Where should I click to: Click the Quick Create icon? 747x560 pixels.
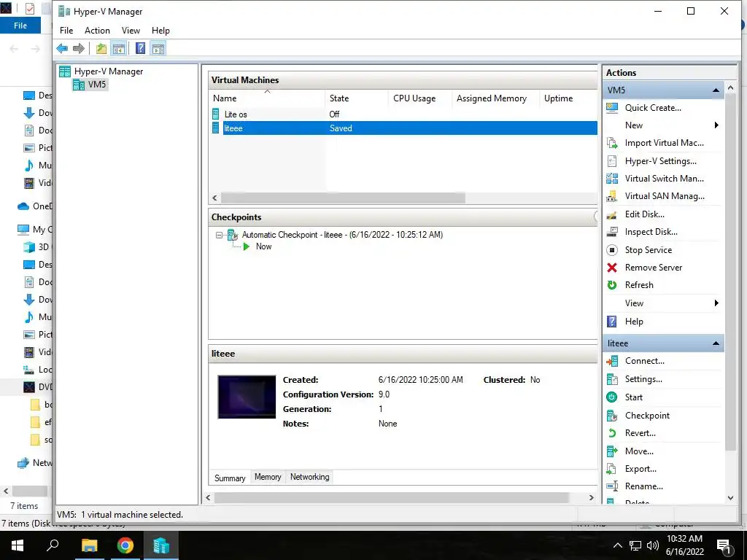(x=612, y=108)
